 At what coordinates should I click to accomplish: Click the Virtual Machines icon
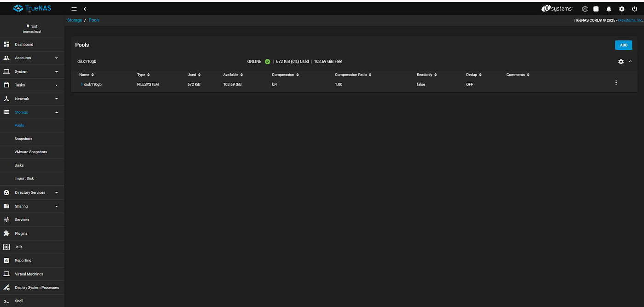[6, 274]
